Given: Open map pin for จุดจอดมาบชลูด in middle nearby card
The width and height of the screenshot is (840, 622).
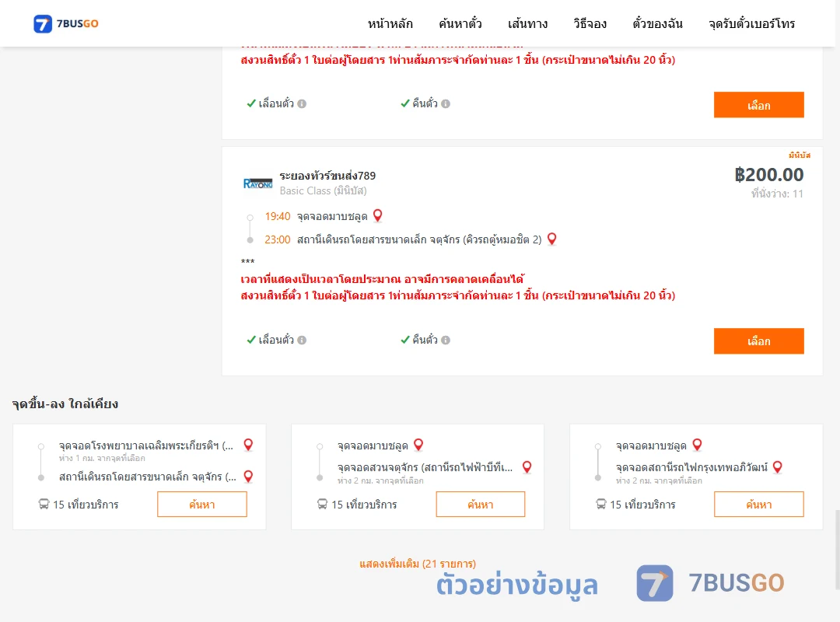Looking at the screenshot, I should pos(418,445).
